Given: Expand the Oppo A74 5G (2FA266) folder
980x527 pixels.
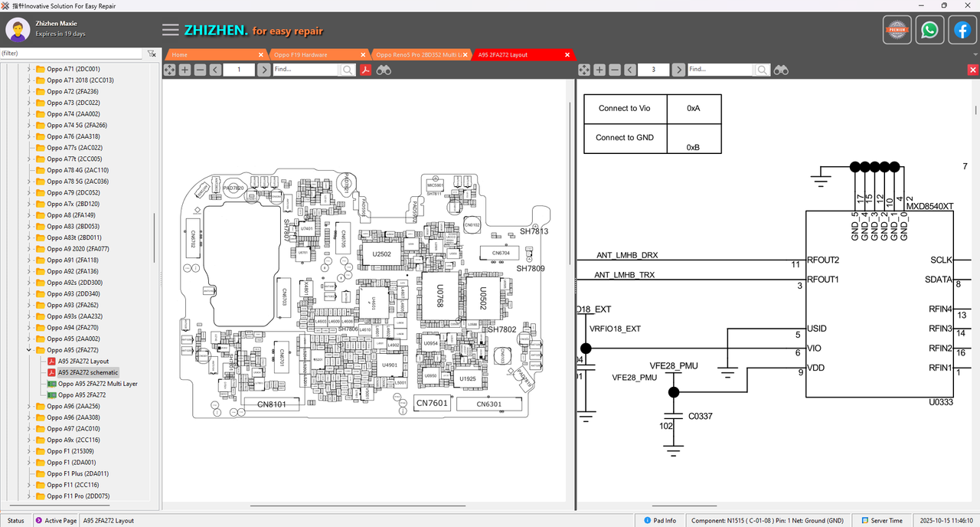Looking at the screenshot, I should point(29,125).
